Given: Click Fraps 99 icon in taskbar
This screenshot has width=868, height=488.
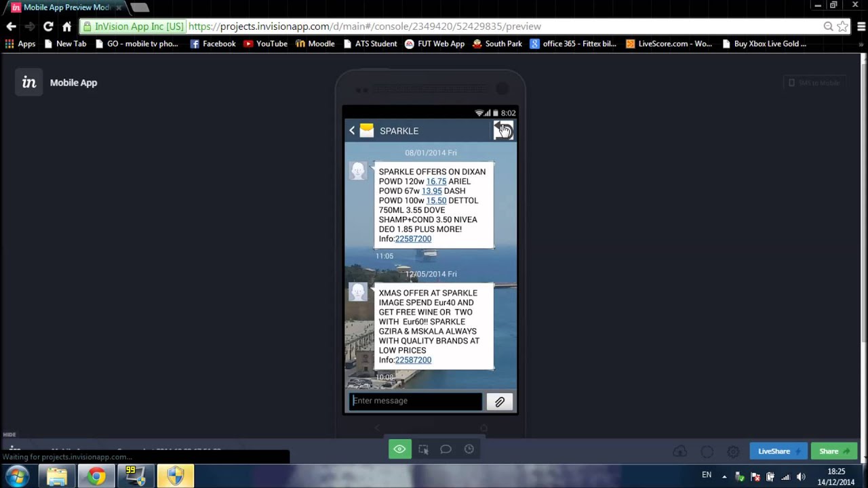Looking at the screenshot, I should point(136,476).
